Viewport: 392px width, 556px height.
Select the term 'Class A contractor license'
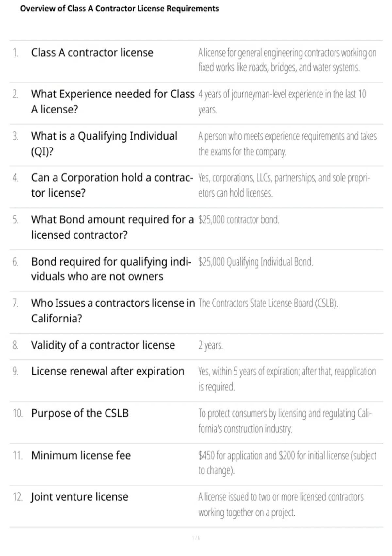[x=92, y=52]
